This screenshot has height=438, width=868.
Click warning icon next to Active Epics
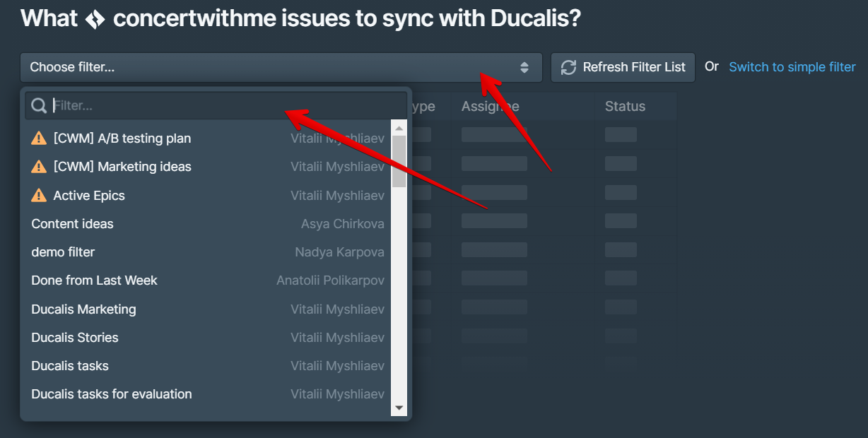pyautogui.click(x=39, y=196)
